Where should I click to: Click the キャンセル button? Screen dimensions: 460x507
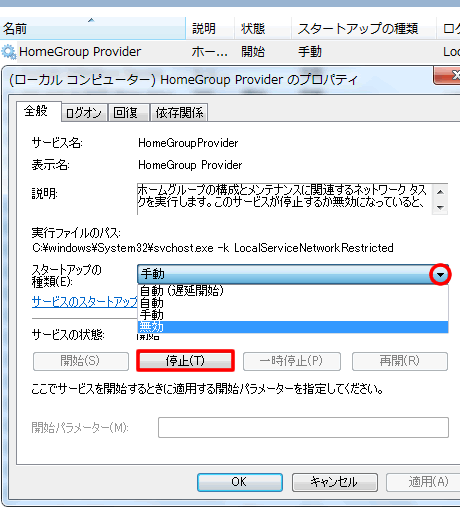[335, 482]
